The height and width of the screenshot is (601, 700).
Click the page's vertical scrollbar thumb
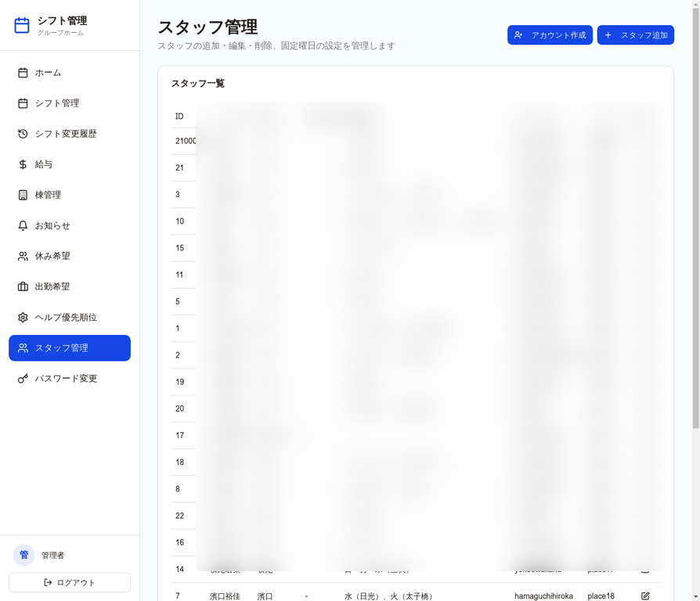point(695,219)
